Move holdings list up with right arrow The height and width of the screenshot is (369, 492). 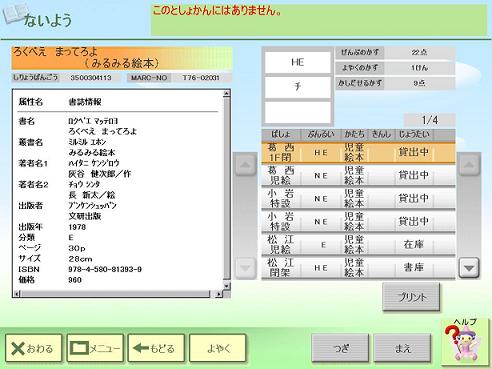[x=469, y=165]
